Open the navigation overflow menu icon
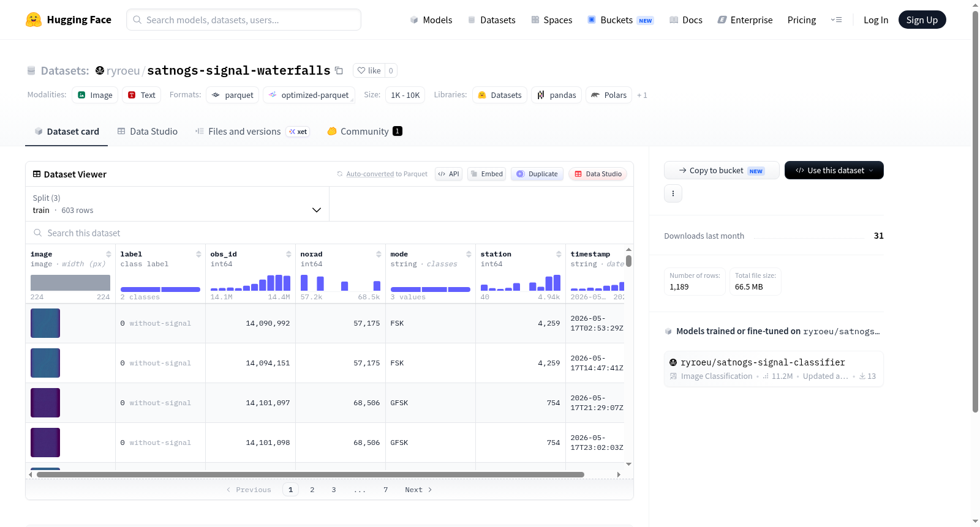980x527 pixels. pyautogui.click(x=836, y=20)
